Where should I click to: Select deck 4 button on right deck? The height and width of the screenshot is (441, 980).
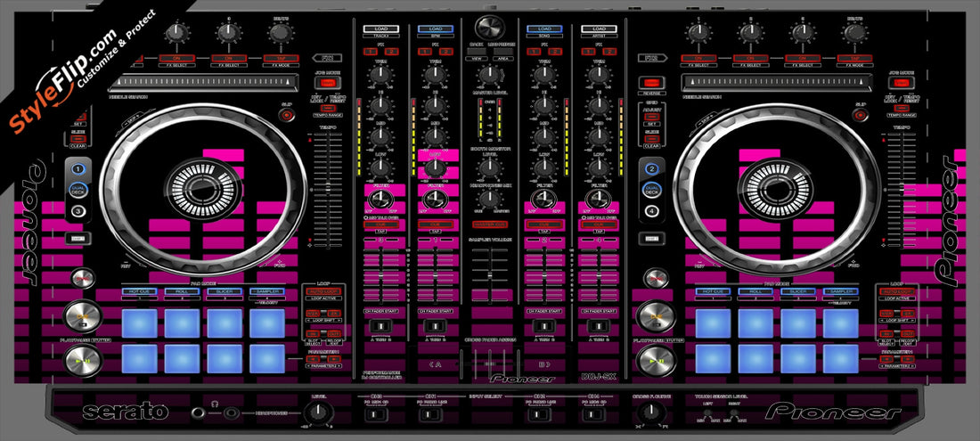[651, 211]
